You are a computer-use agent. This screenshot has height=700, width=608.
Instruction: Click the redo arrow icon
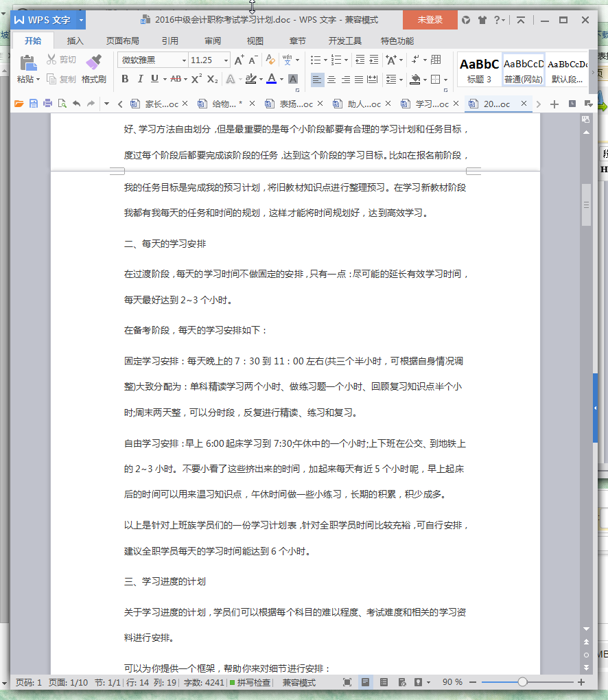91,104
